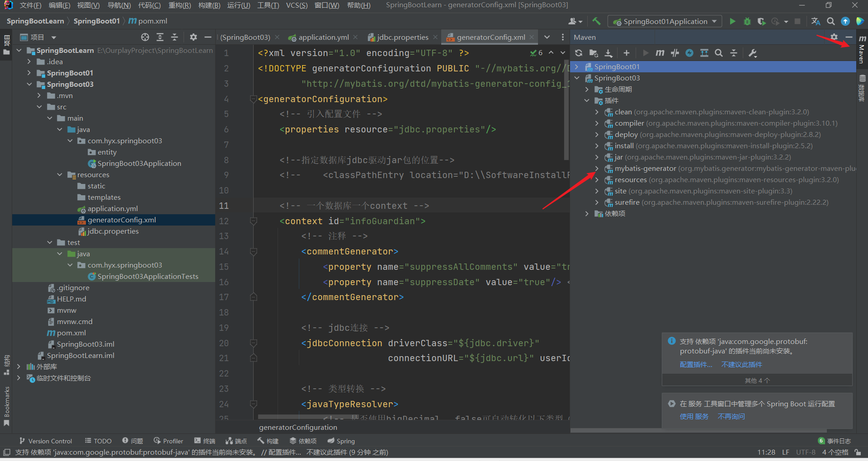Switch to the application.yml editor tab
Viewport: 868px width, 461px height.
tap(323, 37)
